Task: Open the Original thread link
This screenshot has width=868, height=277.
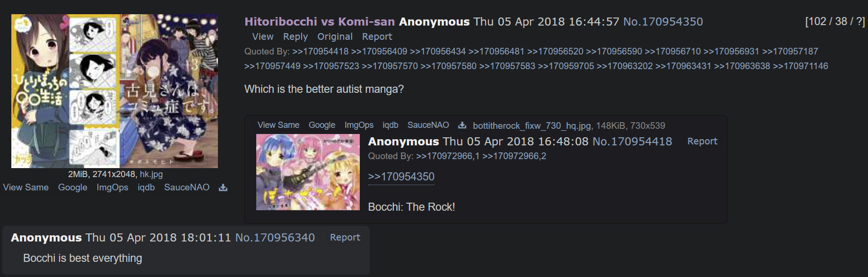Action: [335, 36]
